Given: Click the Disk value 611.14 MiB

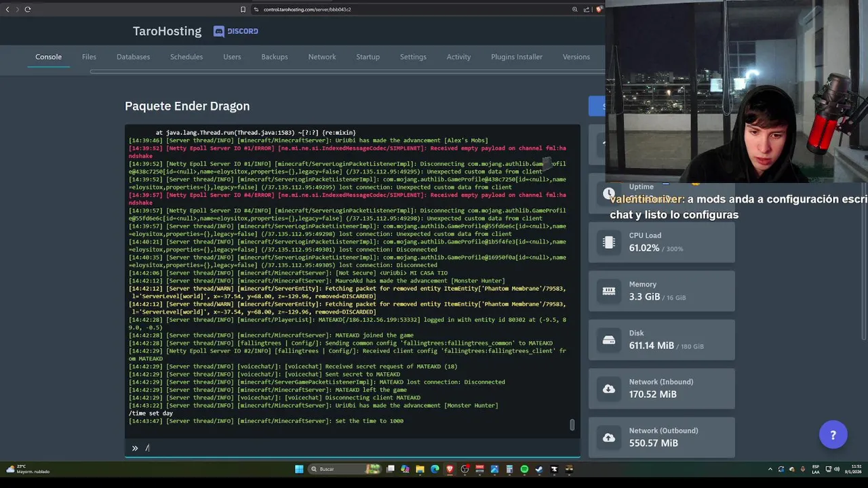Looking at the screenshot, I should click(x=651, y=346).
